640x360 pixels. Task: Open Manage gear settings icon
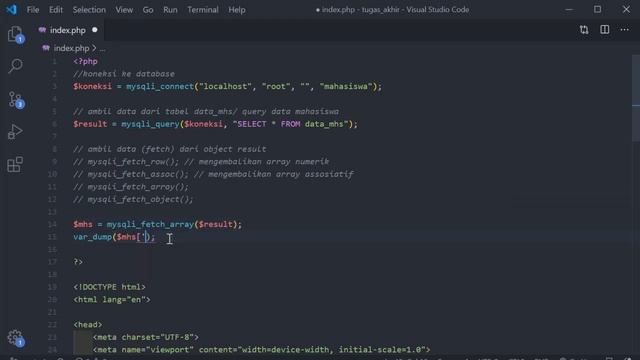point(16,338)
